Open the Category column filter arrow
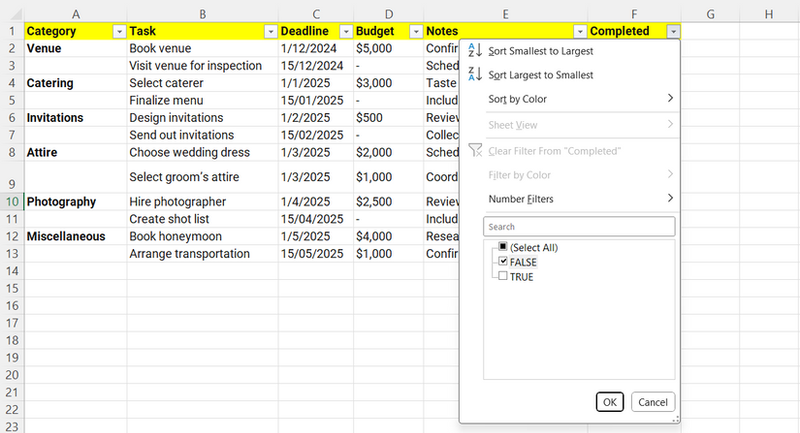The image size is (800, 433). coord(119,32)
